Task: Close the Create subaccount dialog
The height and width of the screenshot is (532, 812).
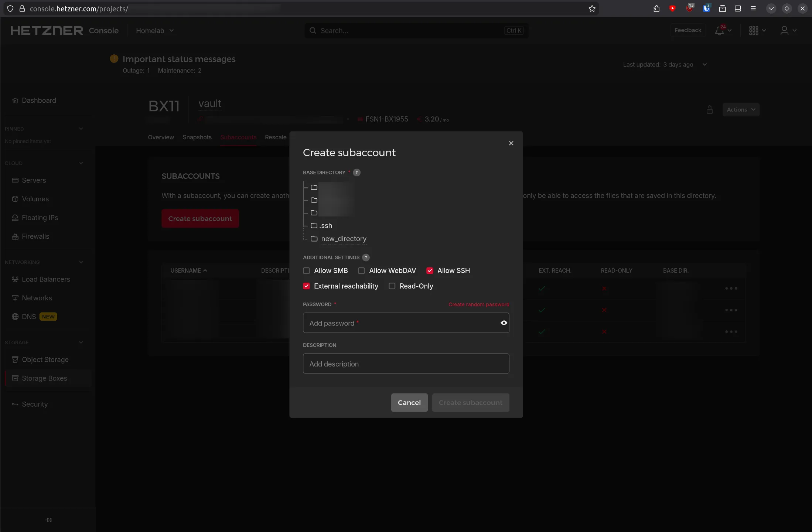Action: [511, 143]
